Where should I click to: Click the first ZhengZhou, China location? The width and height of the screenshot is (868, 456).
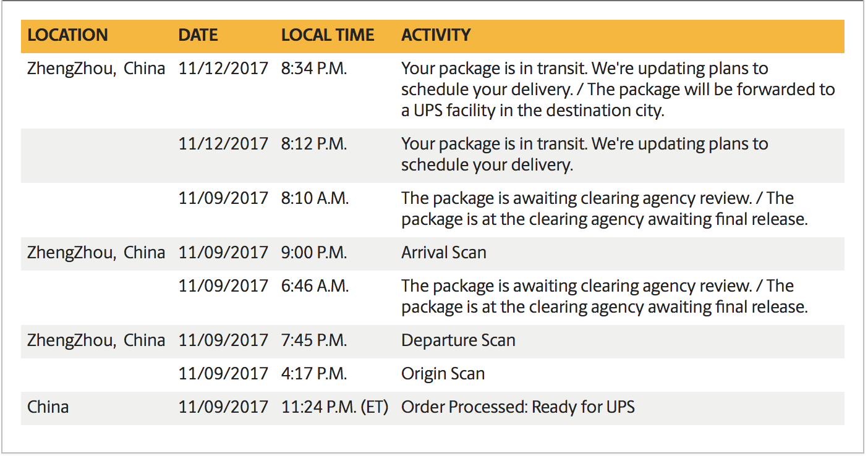coord(96,69)
